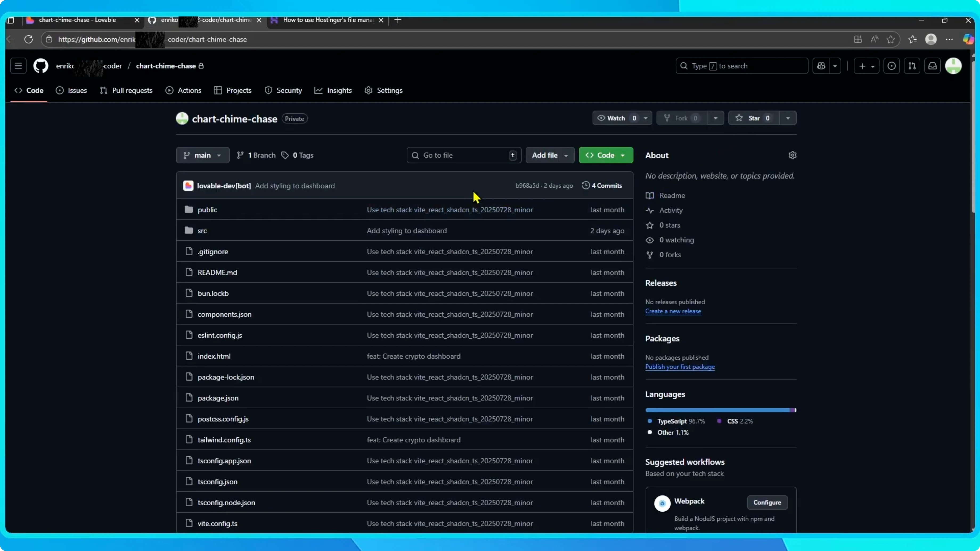Switch to the Projects tab
Image resolution: width=980 pixels, height=551 pixels.
click(x=233, y=91)
